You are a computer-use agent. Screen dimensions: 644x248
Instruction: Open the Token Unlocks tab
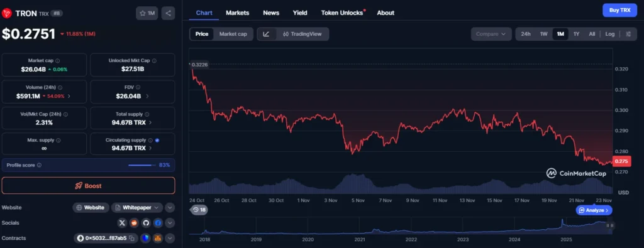(x=343, y=13)
